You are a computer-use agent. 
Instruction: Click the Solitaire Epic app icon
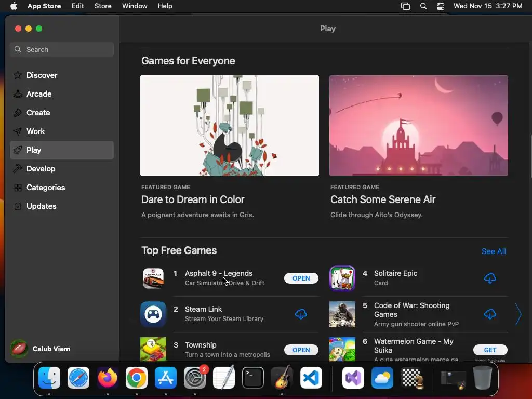[x=342, y=278]
